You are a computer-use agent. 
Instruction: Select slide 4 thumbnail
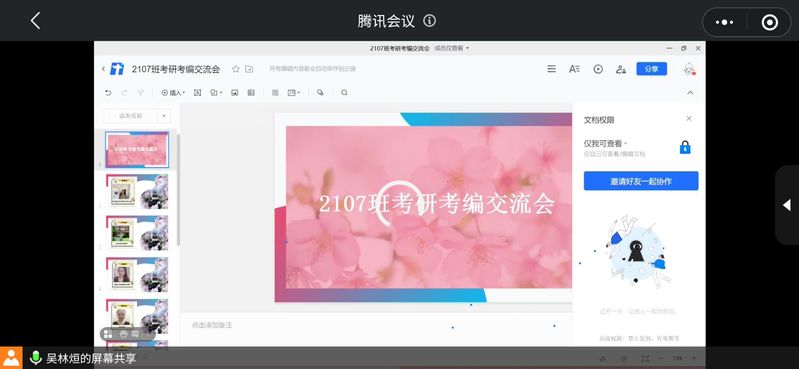coord(137,274)
